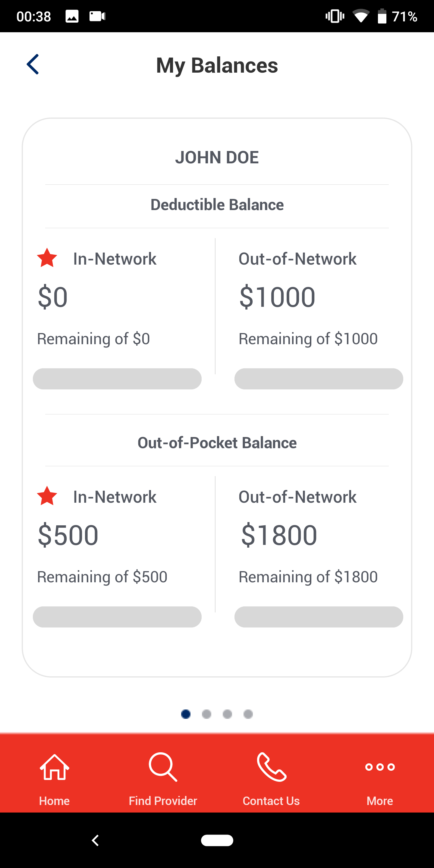434x868 pixels.
Task: Select the first page indicator dot
Action: click(x=186, y=714)
